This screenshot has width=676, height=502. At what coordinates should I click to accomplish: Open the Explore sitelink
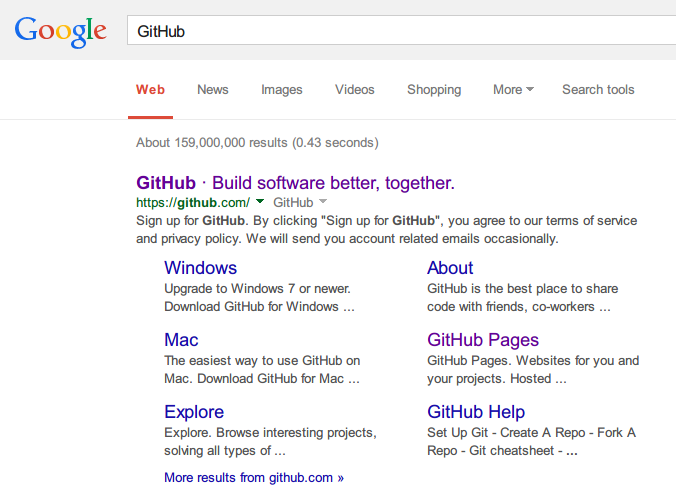click(194, 412)
